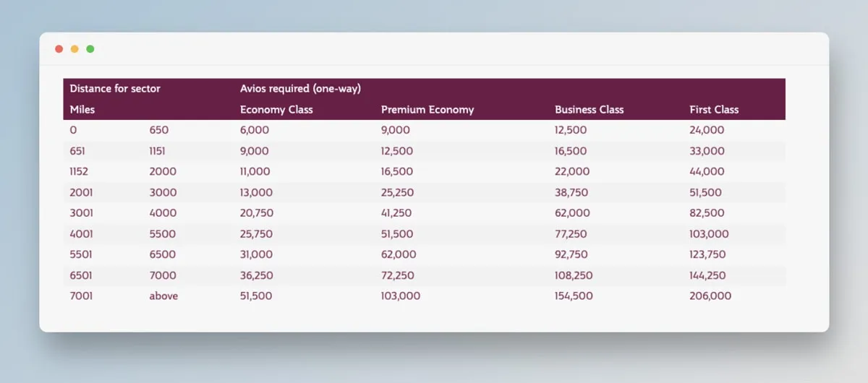This screenshot has width=868, height=383.
Task: Click the 1152 miles cell
Action: [80, 172]
